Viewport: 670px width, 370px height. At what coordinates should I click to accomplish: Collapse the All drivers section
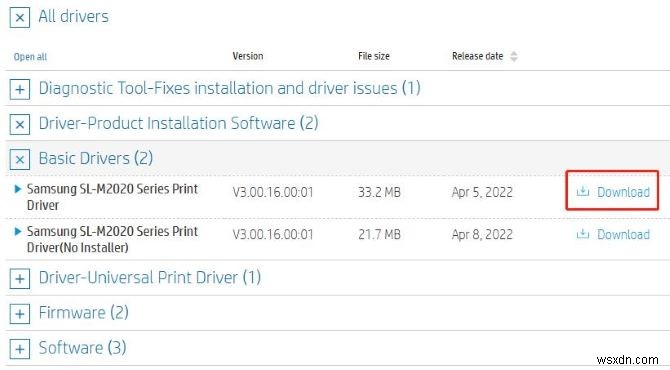pyautogui.click(x=20, y=18)
